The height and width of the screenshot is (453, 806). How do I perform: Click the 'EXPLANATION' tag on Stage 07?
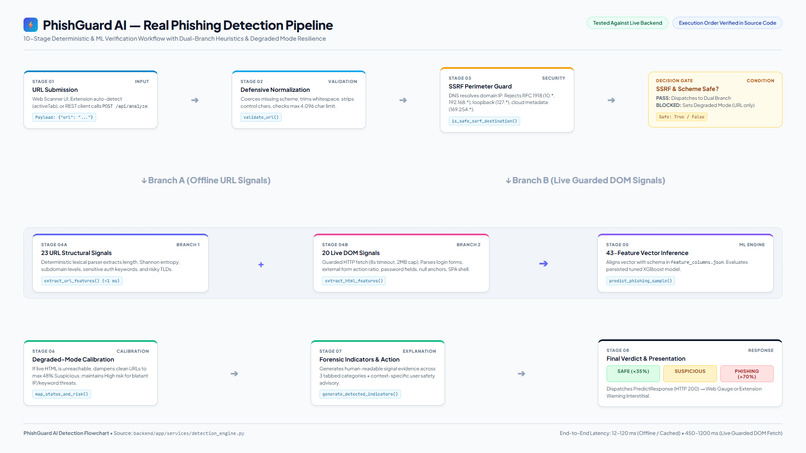coord(419,351)
